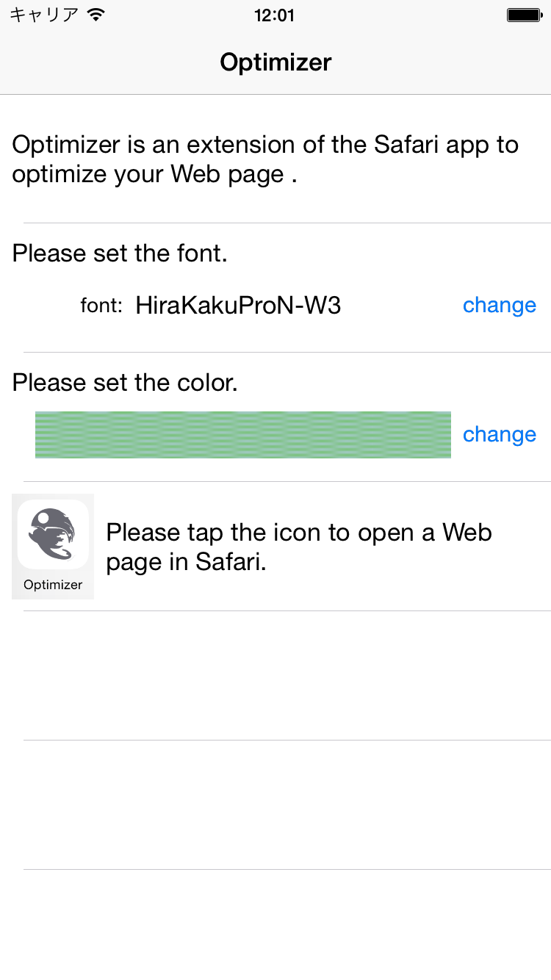Viewport: 551px width, 980px height.
Task: Tap the 12:01 clock in the status bar
Action: tap(275, 15)
